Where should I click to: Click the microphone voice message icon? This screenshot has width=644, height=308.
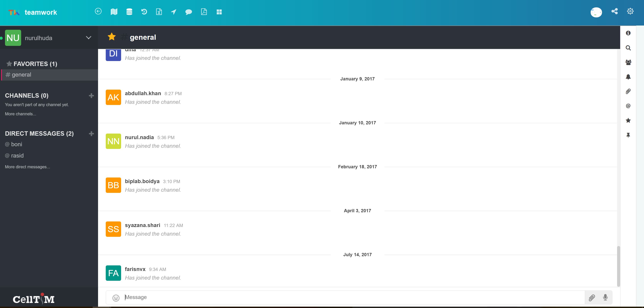click(605, 297)
